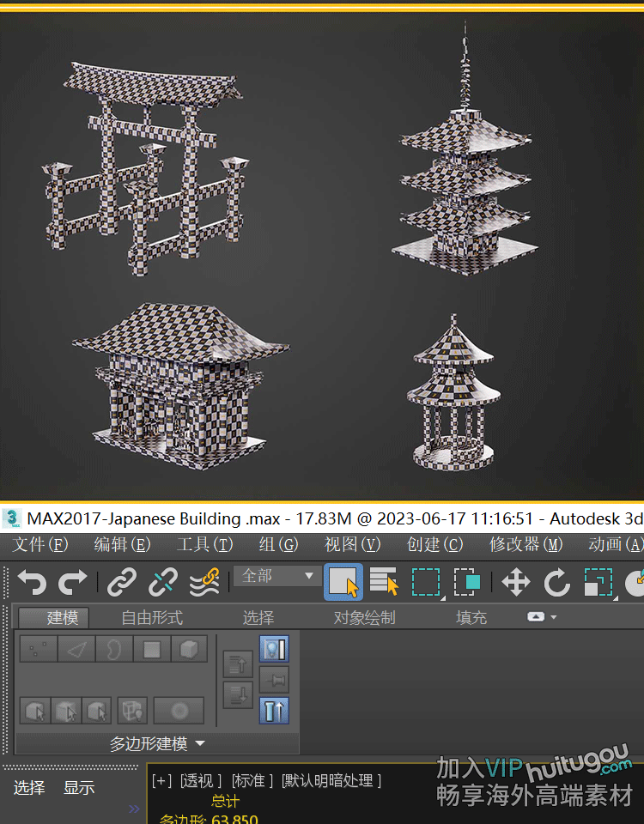644x824 pixels.
Task: Open the 编辑(E) menu
Action: [x=122, y=544]
